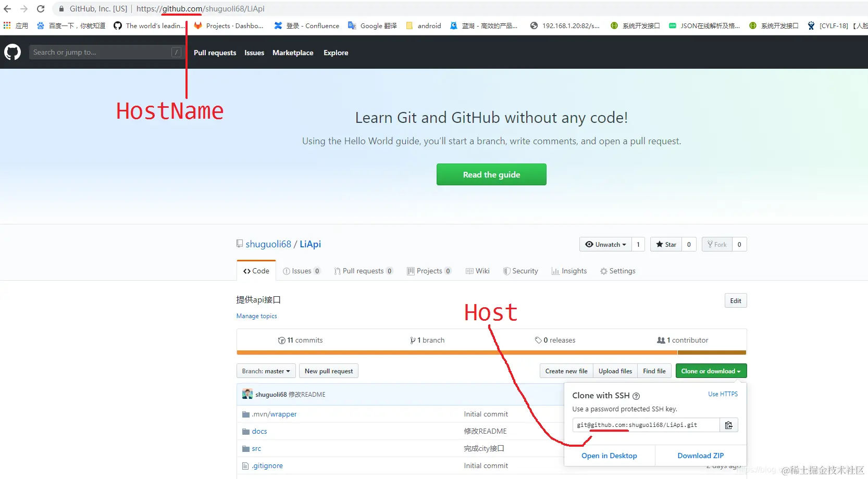Open the Unwatch dropdown
Image resolution: width=868 pixels, height=479 pixels.
click(x=605, y=244)
